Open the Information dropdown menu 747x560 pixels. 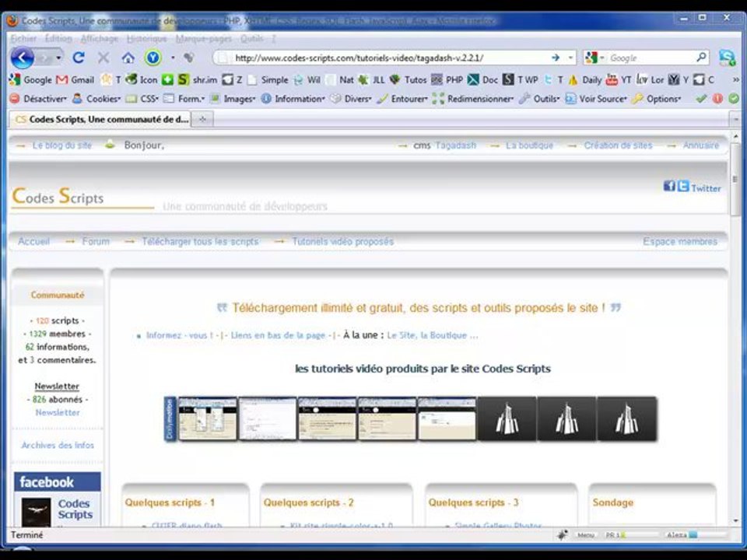pyautogui.click(x=293, y=99)
